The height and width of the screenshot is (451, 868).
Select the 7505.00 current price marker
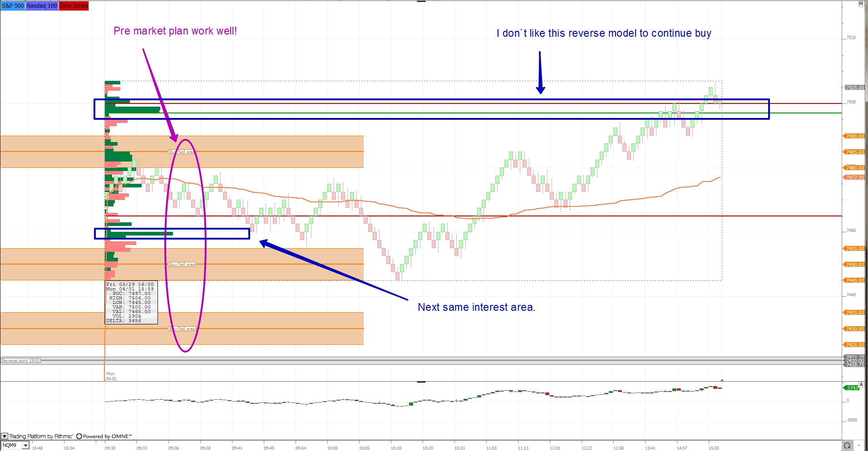[x=855, y=88]
